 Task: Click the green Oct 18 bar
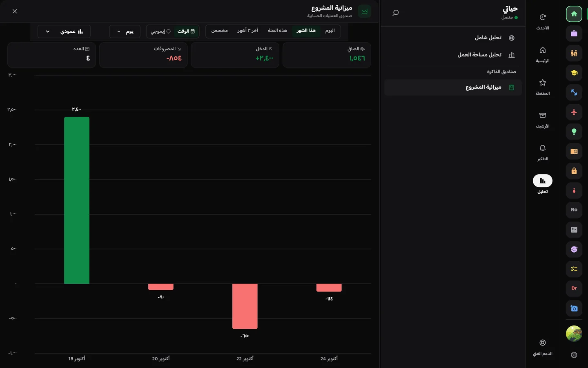(x=77, y=200)
